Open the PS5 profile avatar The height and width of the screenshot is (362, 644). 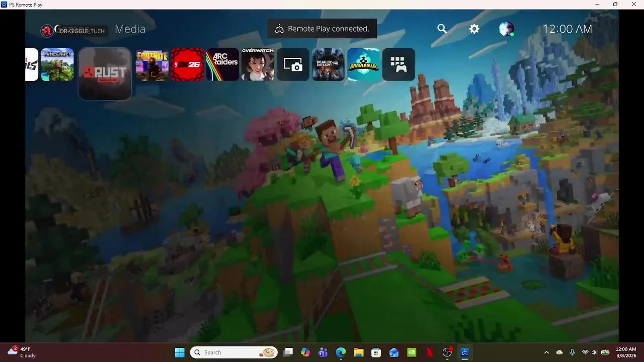(506, 29)
